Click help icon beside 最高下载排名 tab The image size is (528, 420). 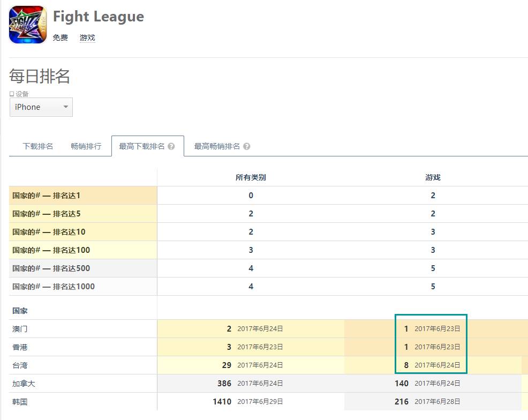pos(171,146)
